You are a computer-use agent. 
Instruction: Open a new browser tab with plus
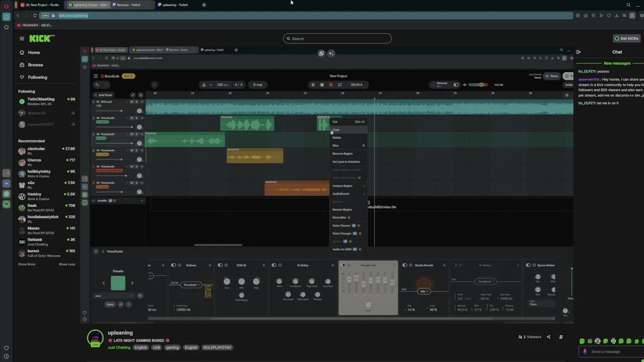click(204, 5)
